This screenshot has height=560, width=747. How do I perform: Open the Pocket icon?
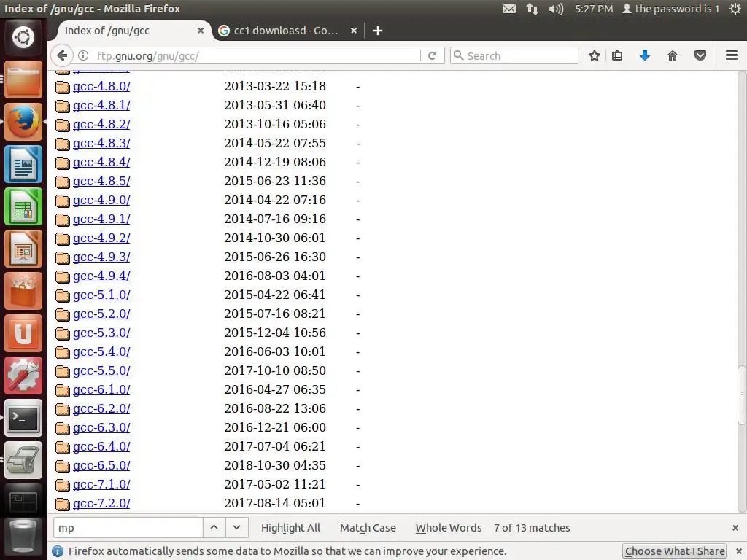click(x=700, y=55)
